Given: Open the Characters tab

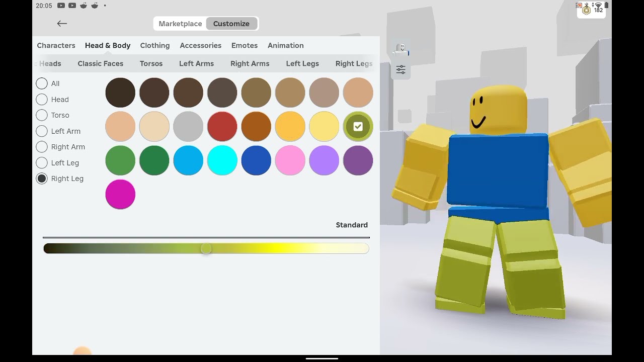Looking at the screenshot, I should pyautogui.click(x=56, y=45).
